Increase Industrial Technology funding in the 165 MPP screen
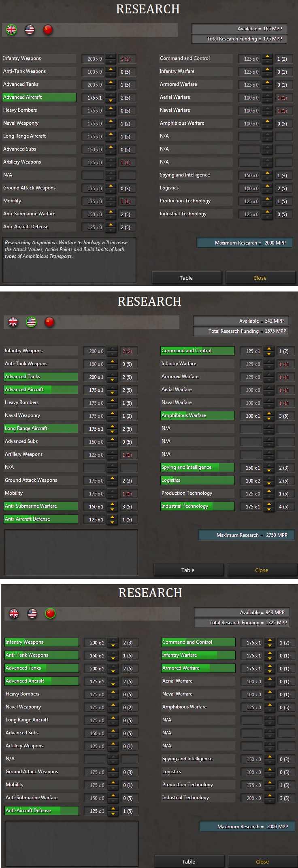The image size is (298, 868). [267, 212]
